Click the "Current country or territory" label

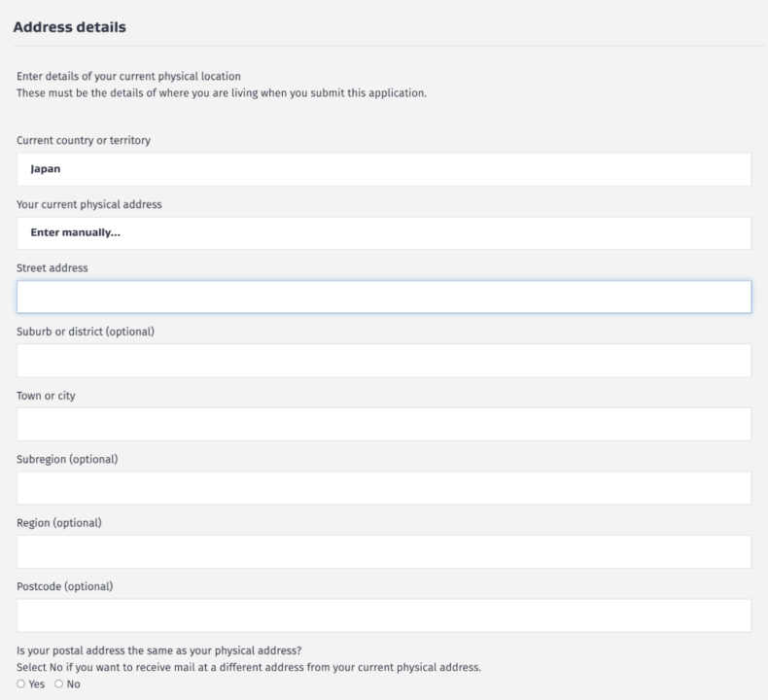[x=84, y=140]
